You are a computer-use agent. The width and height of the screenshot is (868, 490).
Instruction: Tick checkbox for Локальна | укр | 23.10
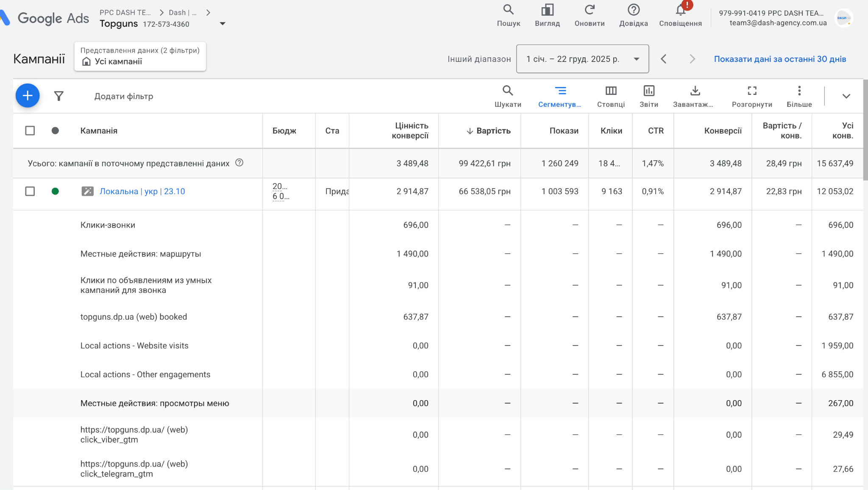(30, 191)
